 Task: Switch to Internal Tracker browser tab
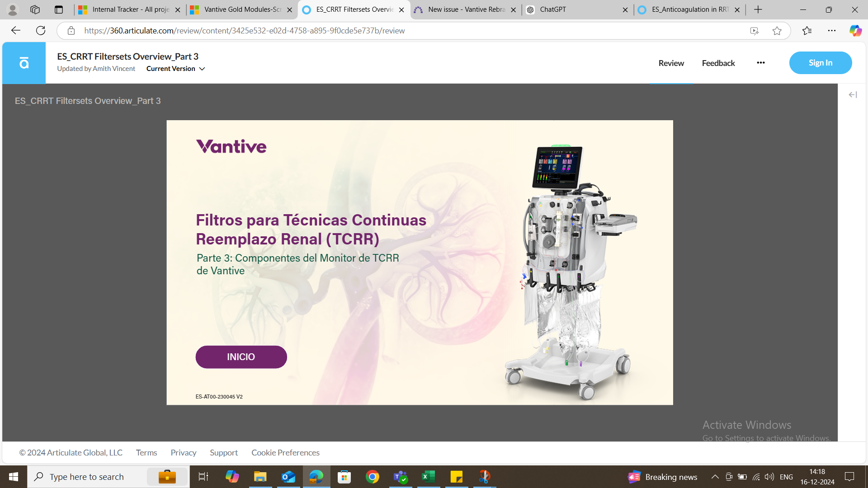coord(130,9)
